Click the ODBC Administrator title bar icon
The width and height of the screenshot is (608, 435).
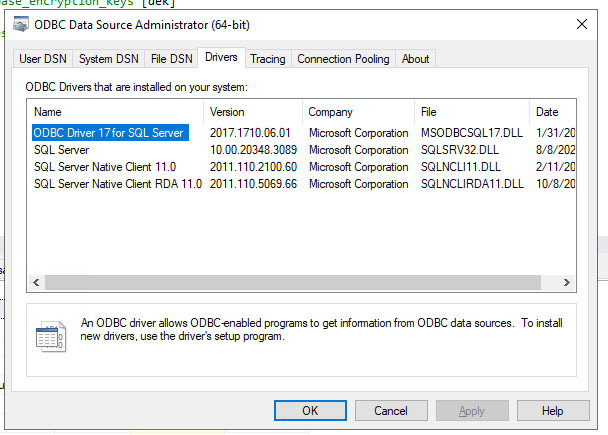pos(21,23)
